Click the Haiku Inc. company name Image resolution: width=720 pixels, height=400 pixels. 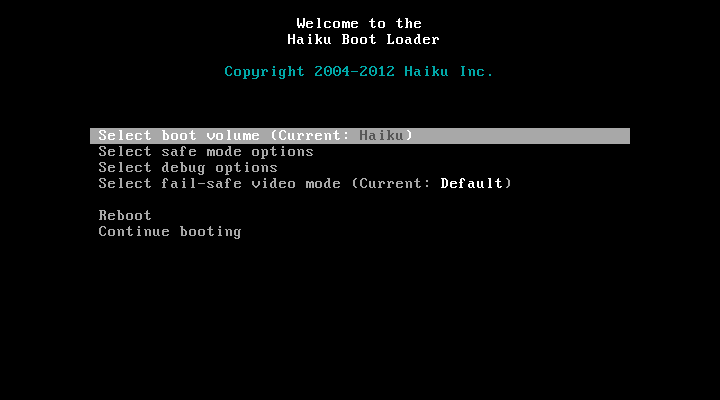[x=449, y=72]
